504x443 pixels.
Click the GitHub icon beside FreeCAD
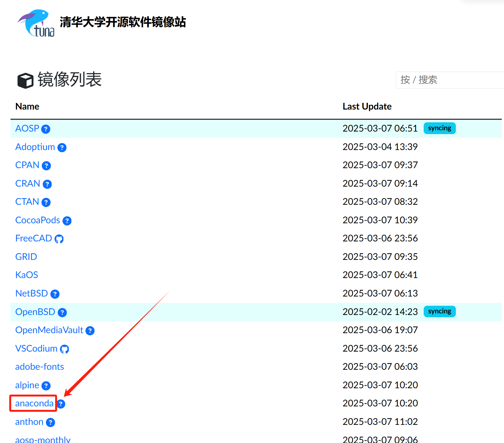[59, 239]
